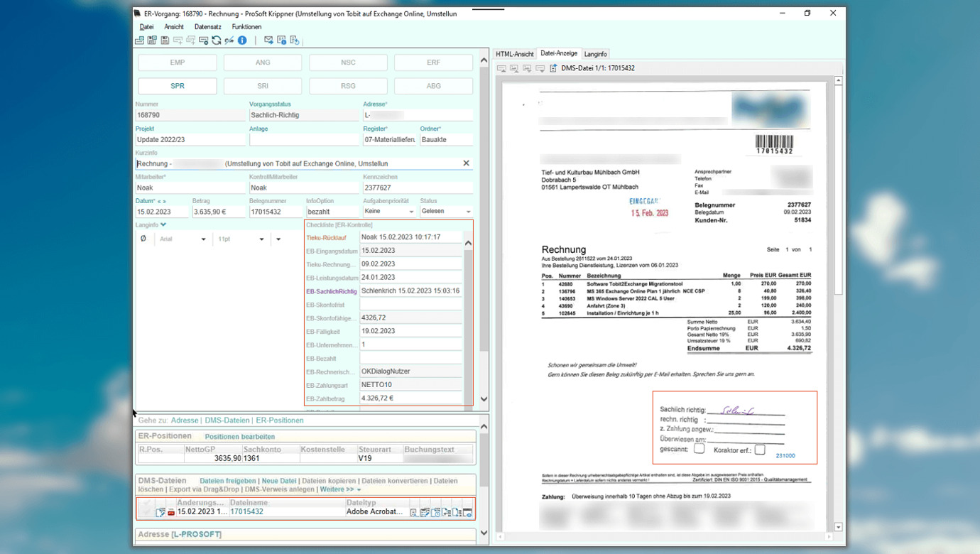Click the X icon to clear Kurzinfo field

(x=466, y=163)
